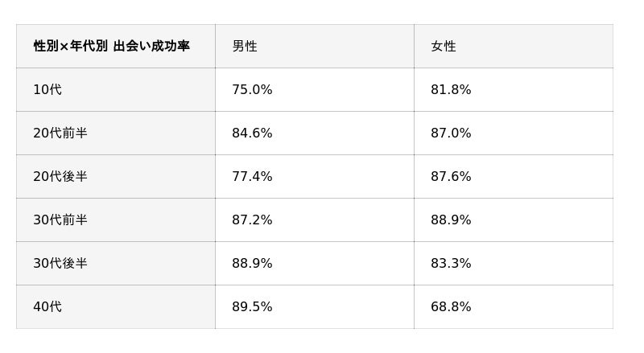This screenshot has width=644, height=353.
Task: Select the 88.9% cell in the 30代前半 row
Action: 451,220
